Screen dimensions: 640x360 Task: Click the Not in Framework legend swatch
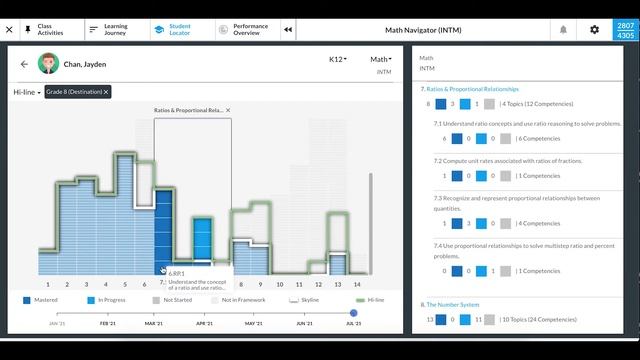pyautogui.click(x=215, y=300)
